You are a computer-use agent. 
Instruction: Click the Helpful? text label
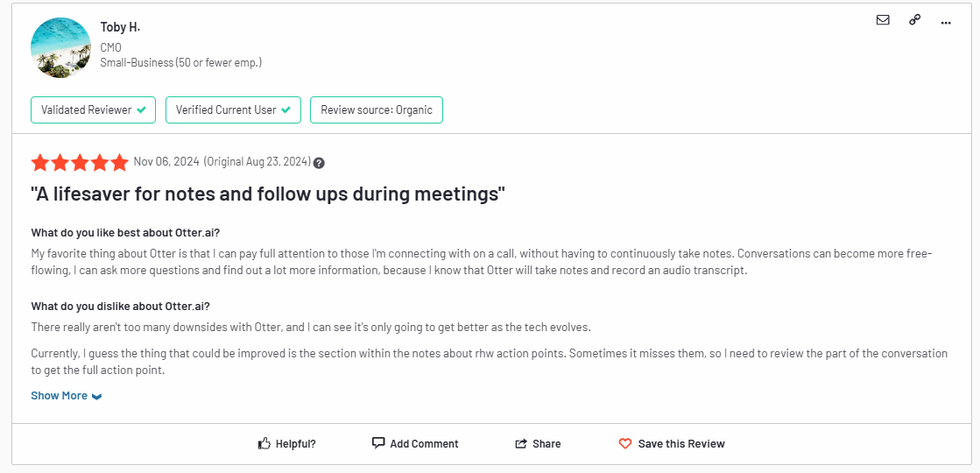click(296, 443)
